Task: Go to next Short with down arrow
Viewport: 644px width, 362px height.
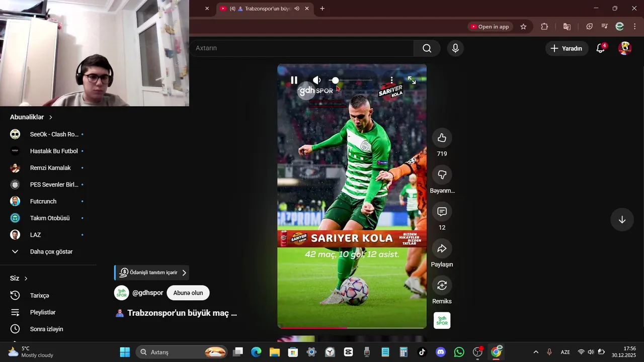Action: (x=622, y=220)
